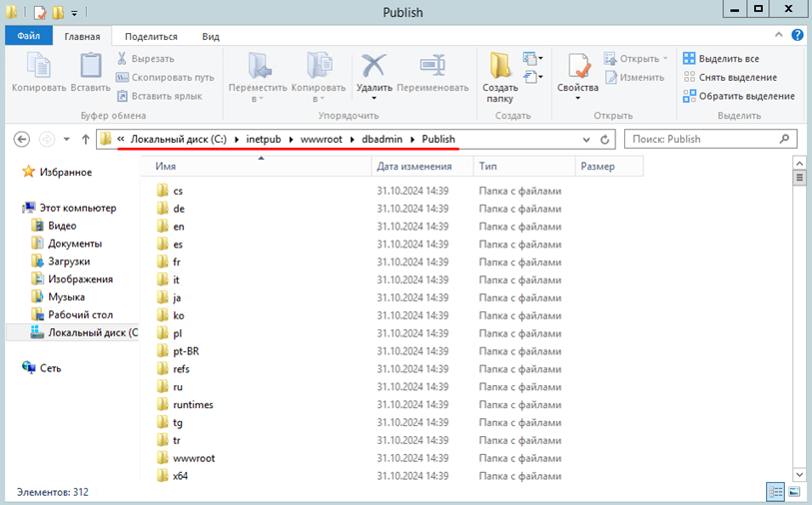Open the Файл tab

tap(29, 36)
